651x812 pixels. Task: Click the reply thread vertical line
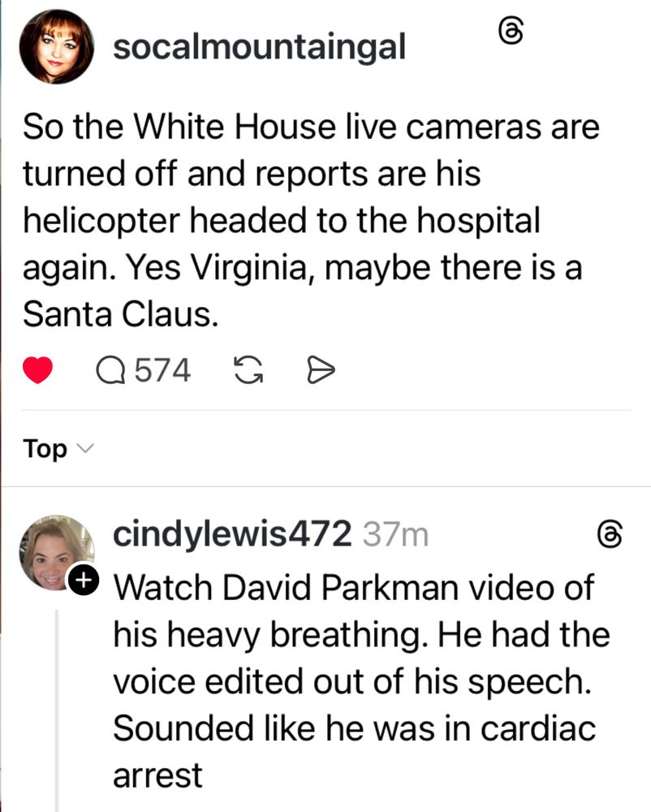pos(57,710)
